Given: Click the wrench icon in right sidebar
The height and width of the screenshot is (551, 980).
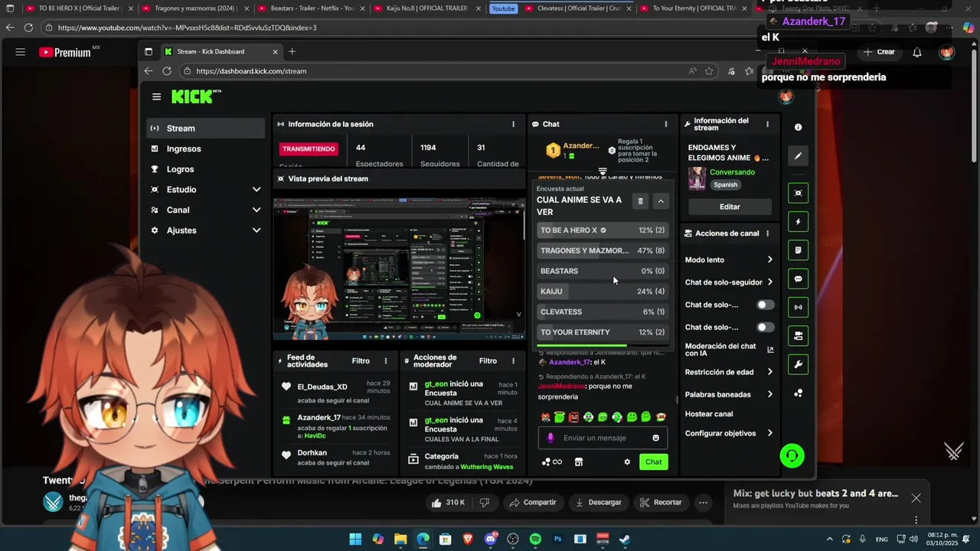Looking at the screenshot, I should [798, 364].
